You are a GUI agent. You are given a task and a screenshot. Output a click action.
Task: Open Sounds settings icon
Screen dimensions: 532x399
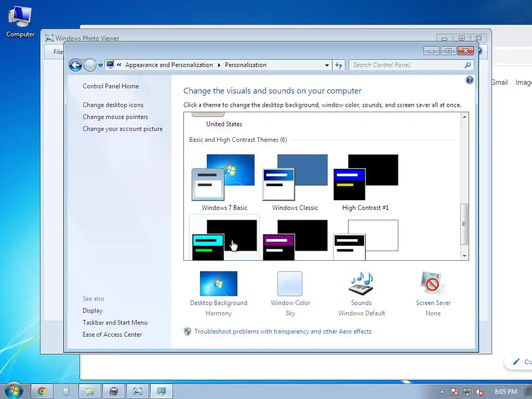point(362,283)
